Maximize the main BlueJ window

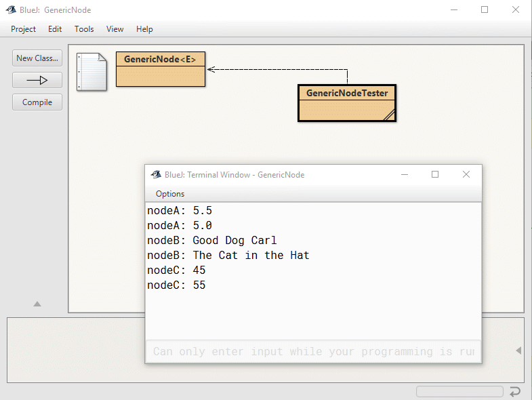(485, 10)
